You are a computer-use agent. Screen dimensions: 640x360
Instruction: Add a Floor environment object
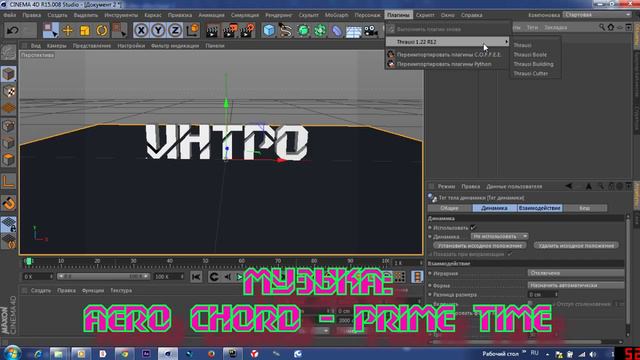tap(353, 31)
